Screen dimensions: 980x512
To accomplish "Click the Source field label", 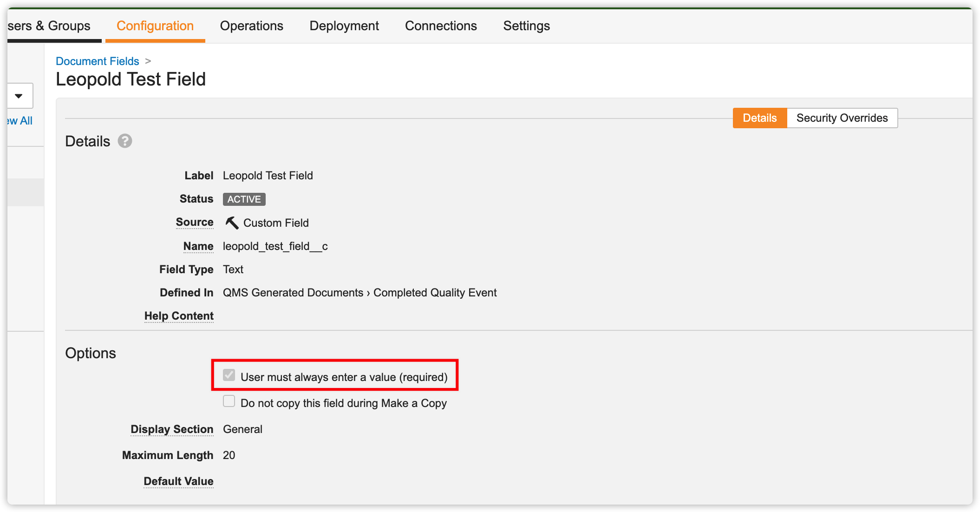I will 195,222.
